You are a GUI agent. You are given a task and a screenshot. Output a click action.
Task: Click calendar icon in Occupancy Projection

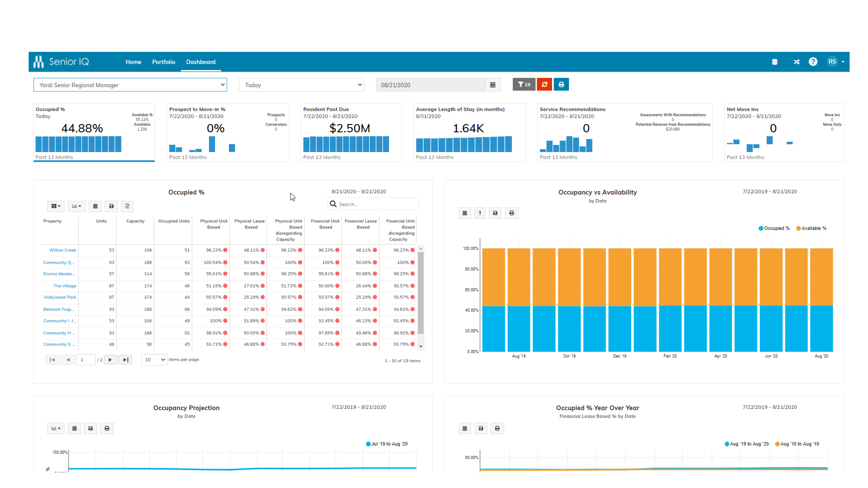tap(74, 428)
